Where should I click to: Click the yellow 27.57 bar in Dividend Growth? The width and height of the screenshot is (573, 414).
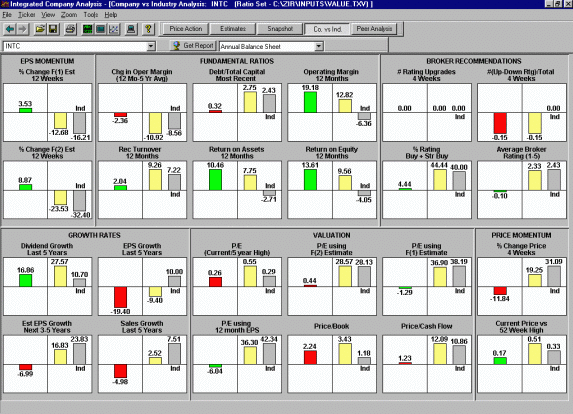coord(60,276)
